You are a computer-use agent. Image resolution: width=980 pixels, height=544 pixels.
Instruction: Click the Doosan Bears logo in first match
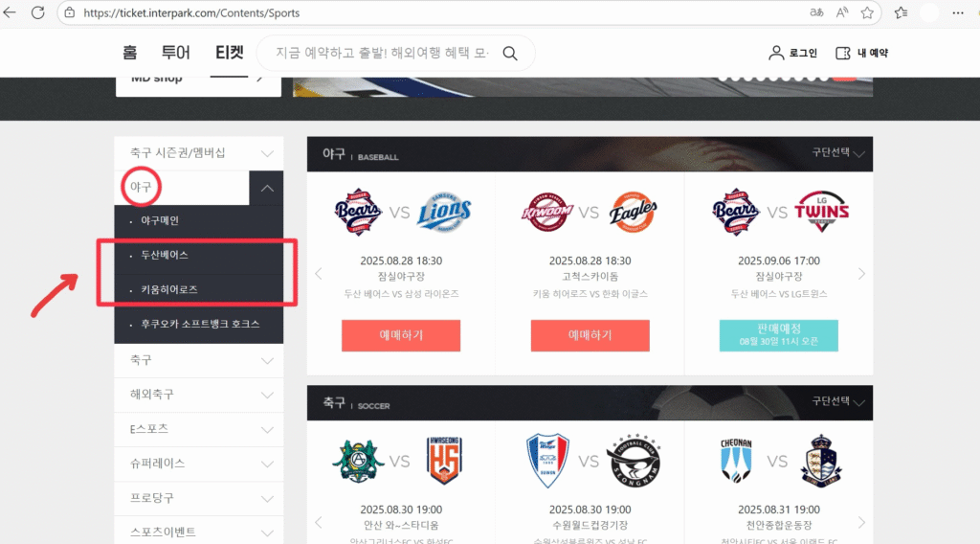click(x=359, y=212)
